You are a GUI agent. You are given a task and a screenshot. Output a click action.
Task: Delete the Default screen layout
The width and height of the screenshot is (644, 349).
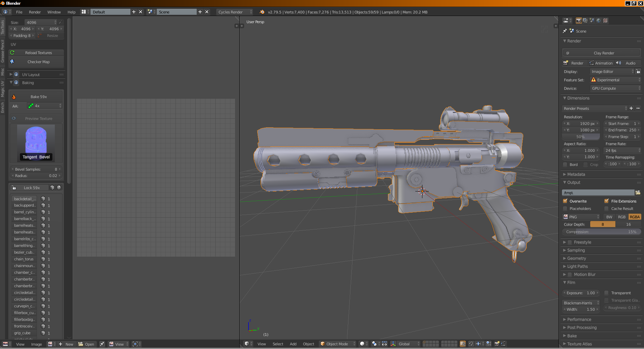point(141,12)
